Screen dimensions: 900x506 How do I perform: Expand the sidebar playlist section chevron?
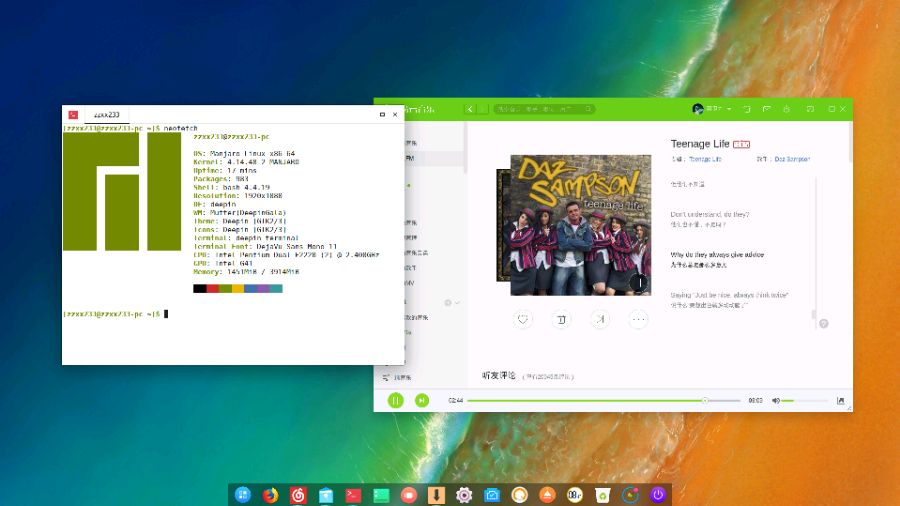[x=457, y=302]
